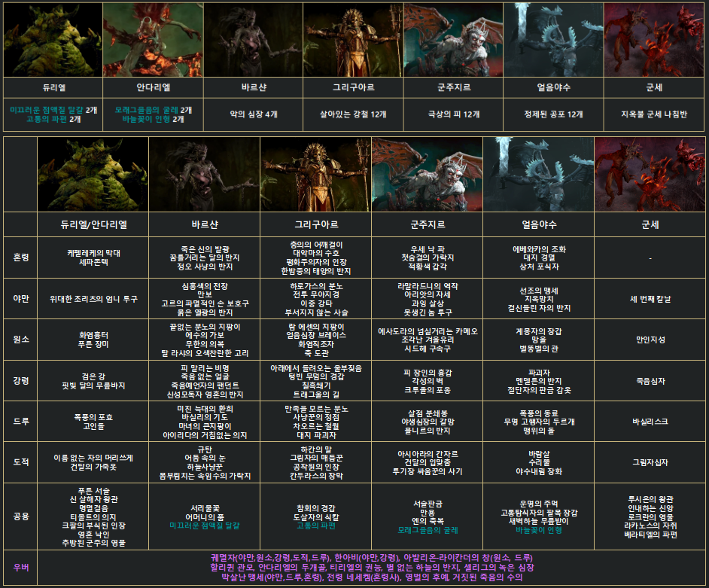Click '검은 강' in the 강령 row

[x=93, y=376]
